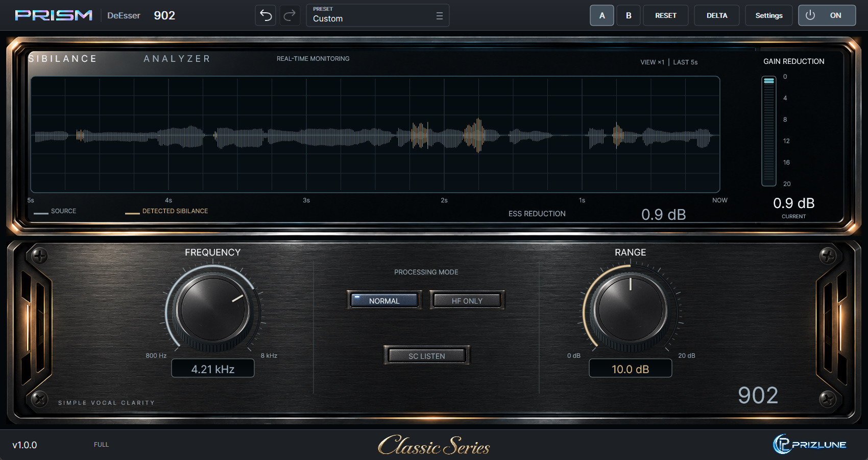Open Settings
Viewport: 868px width, 460px height.
click(x=769, y=15)
